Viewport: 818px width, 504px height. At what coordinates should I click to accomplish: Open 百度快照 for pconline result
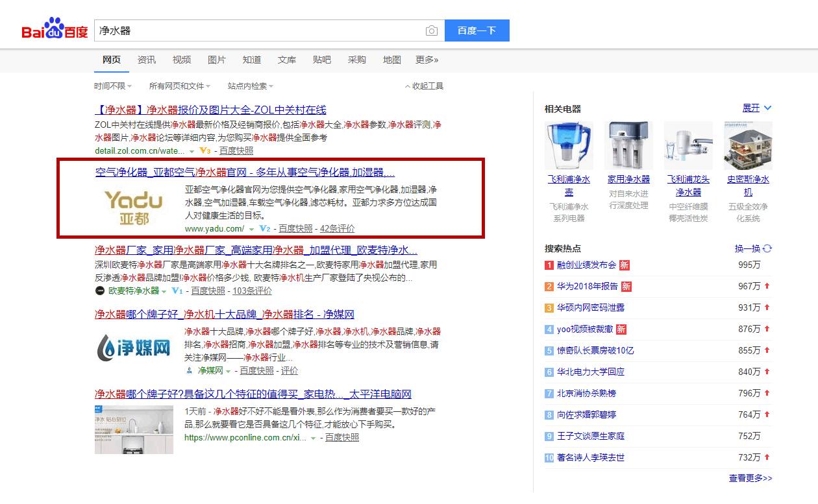[x=342, y=437]
